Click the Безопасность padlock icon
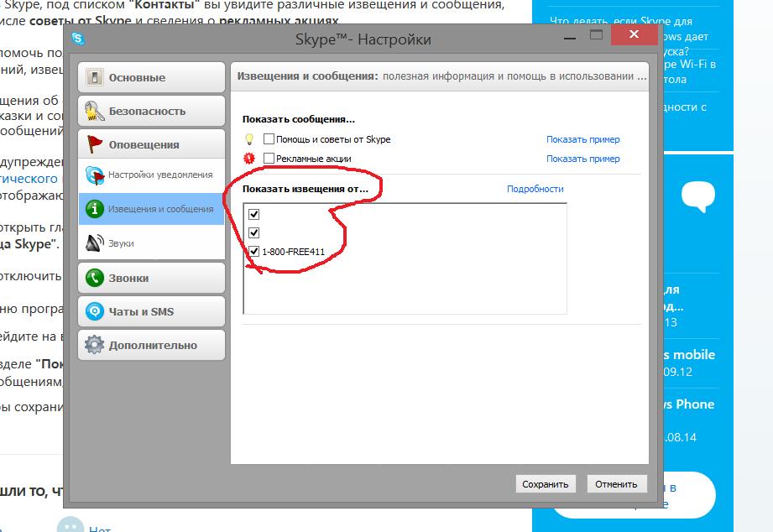This screenshot has width=773, height=532. [x=94, y=111]
